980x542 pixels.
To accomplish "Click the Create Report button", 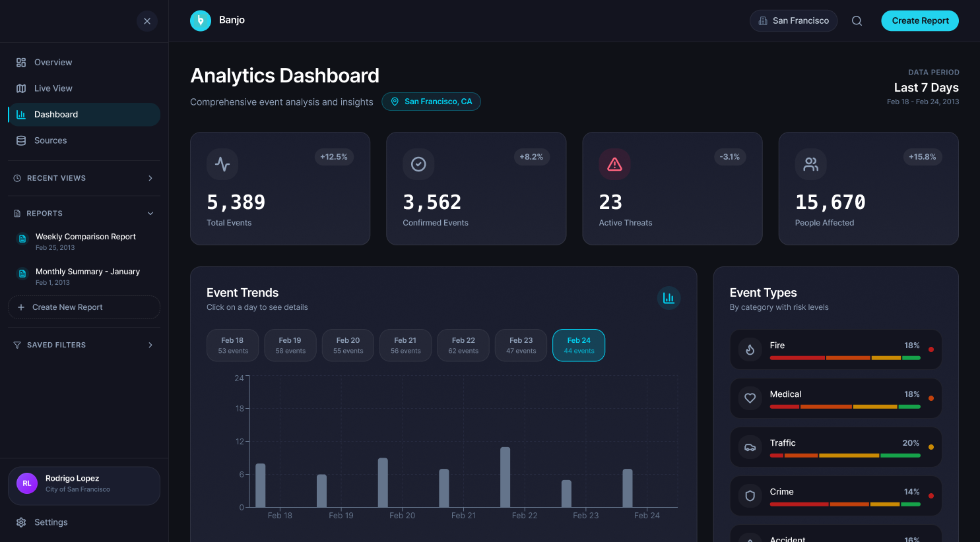I will click(x=920, y=20).
